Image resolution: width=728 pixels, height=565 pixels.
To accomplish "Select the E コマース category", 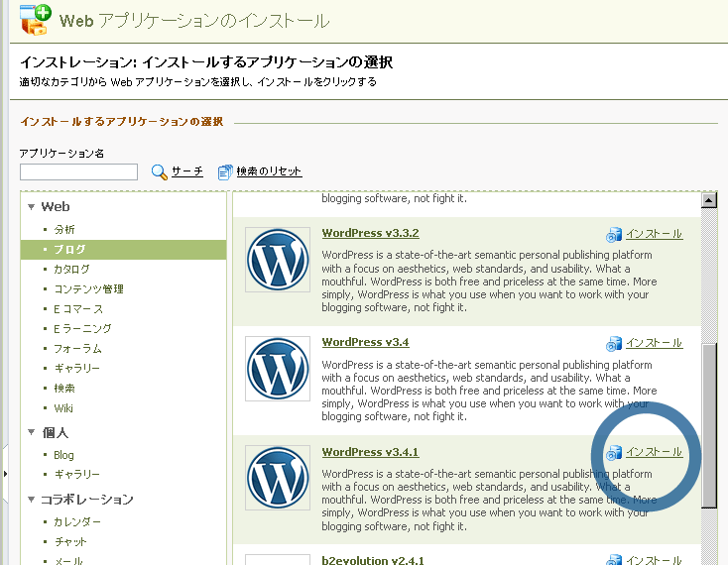I will tap(78, 309).
